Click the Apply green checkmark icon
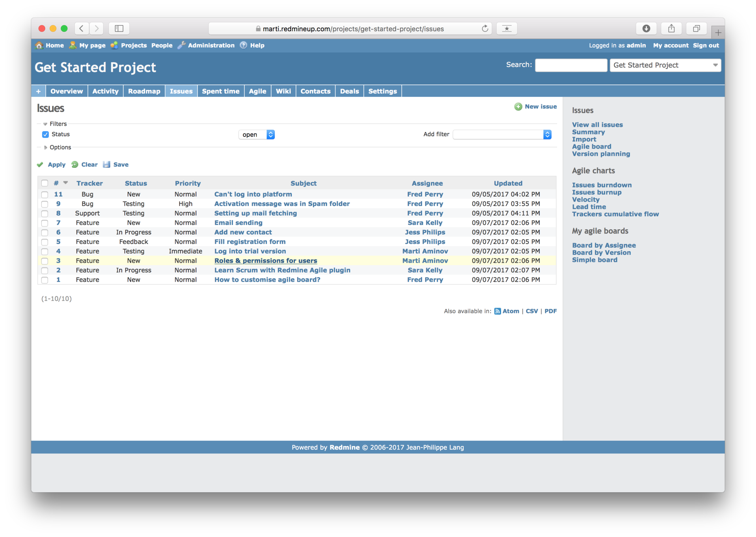This screenshot has width=756, height=537. (x=40, y=165)
